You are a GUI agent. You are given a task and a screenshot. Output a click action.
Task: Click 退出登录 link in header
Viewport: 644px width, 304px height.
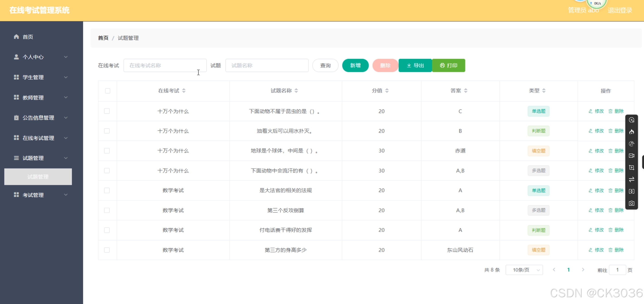pyautogui.click(x=620, y=10)
